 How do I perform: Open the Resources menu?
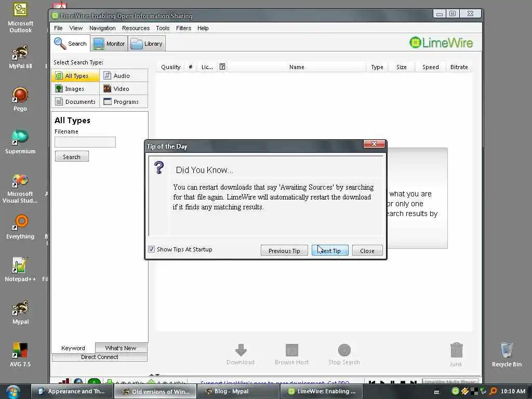click(136, 28)
